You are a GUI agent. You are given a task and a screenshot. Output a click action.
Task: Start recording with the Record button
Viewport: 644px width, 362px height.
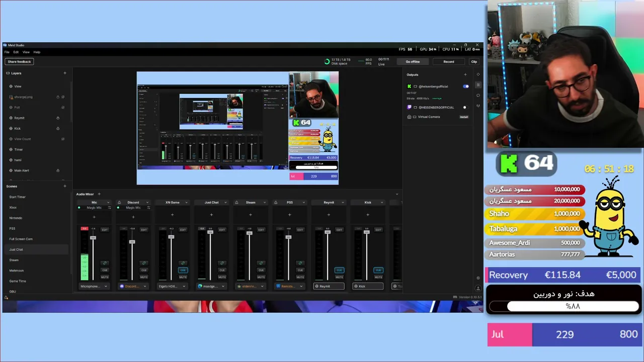point(448,62)
